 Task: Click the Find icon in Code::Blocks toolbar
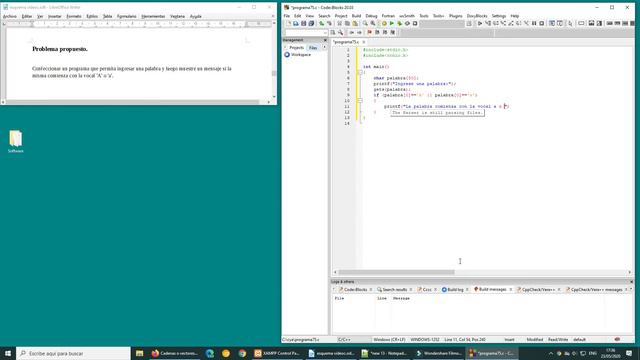(x=365, y=24)
